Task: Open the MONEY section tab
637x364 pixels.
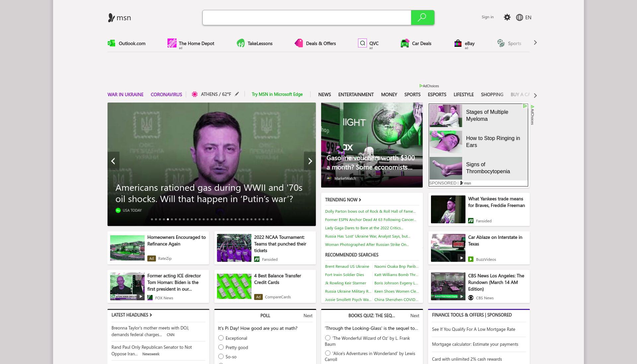Action: point(389,94)
